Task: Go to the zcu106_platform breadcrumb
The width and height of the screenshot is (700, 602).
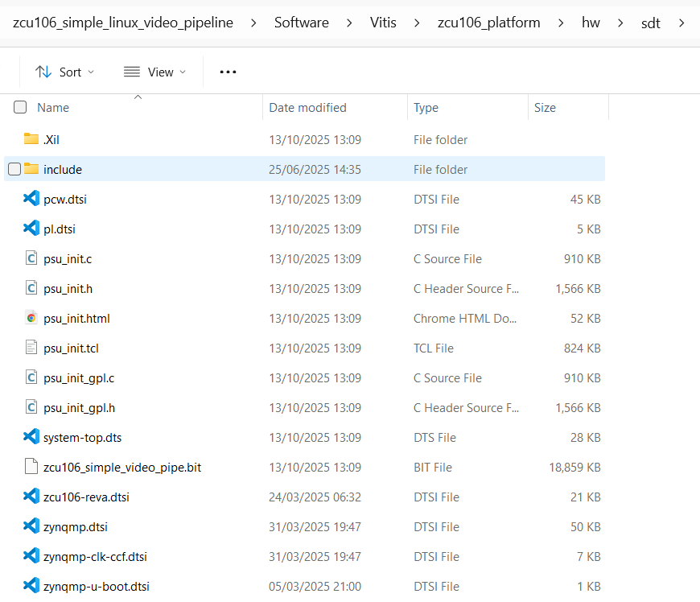Action: [x=489, y=23]
